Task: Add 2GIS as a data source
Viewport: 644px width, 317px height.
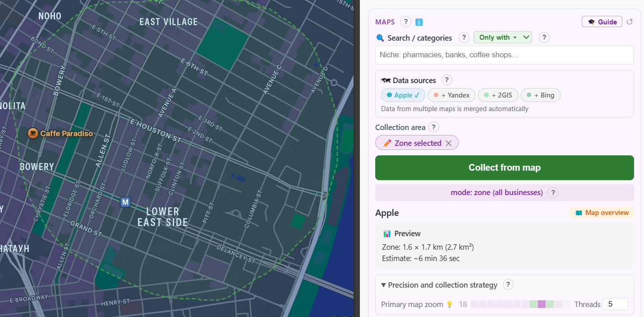Action: click(498, 95)
